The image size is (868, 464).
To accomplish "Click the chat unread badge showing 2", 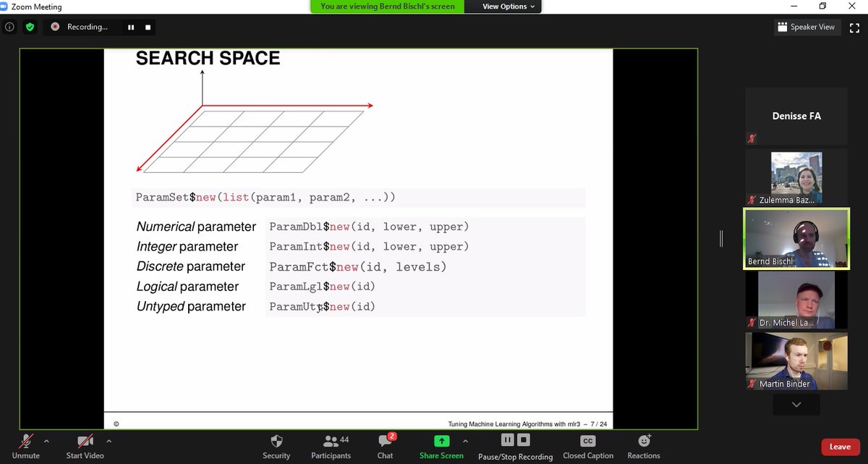I will tap(392, 436).
